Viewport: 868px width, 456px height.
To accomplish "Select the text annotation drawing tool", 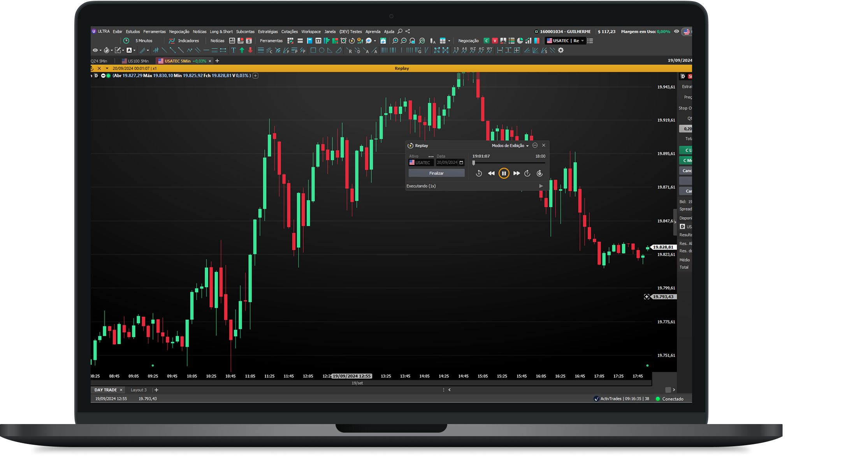I will [233, 50].
